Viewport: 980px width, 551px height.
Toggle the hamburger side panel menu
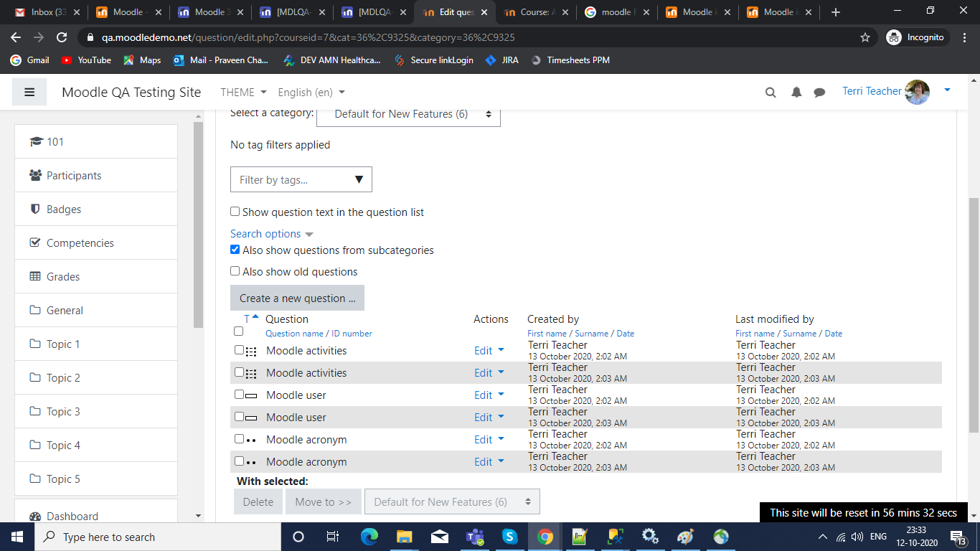pos(29,92)
